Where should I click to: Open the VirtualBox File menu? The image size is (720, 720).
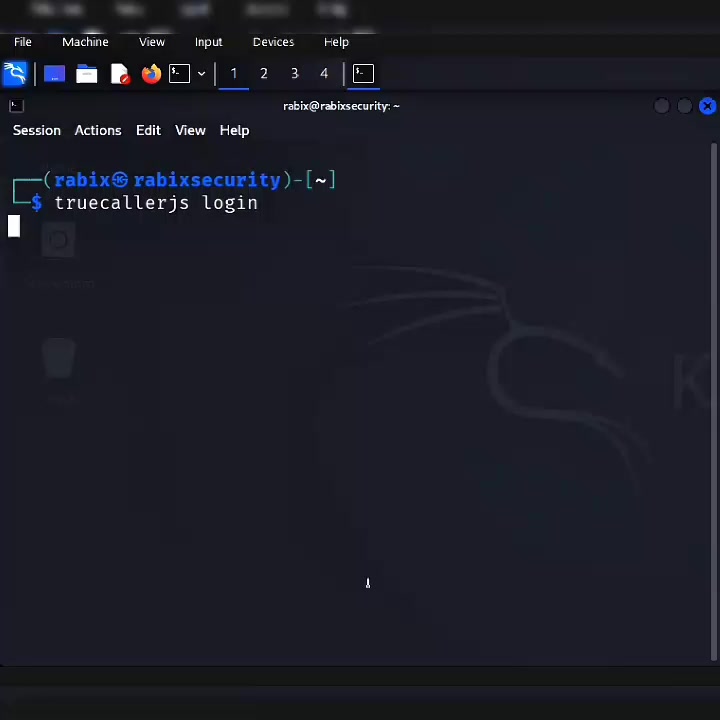23,42
